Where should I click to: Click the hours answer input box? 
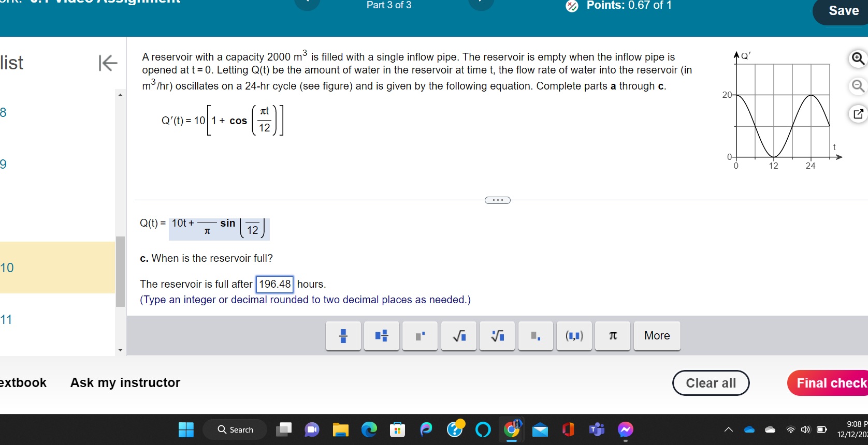tap(275, 284)
